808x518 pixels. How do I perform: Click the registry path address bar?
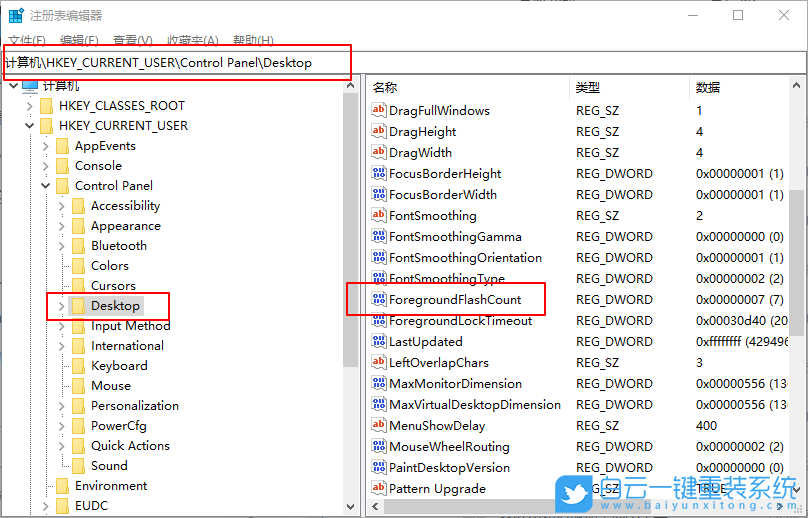point(400,62)
